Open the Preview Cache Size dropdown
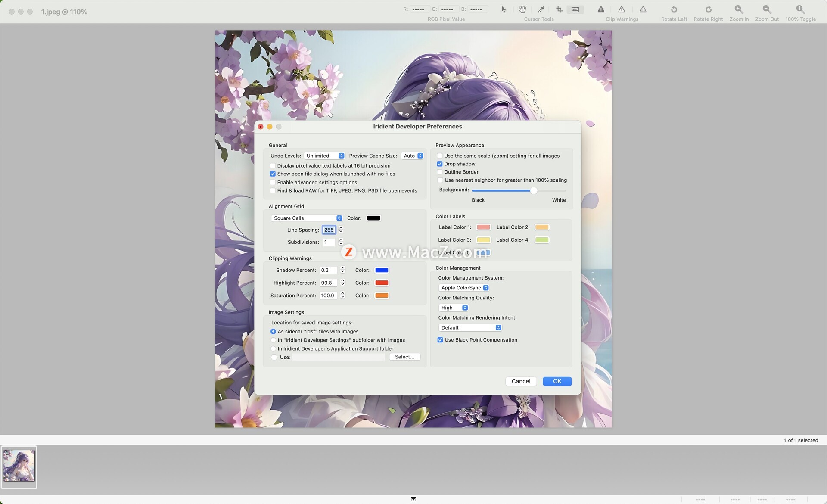 coord(413,156)
